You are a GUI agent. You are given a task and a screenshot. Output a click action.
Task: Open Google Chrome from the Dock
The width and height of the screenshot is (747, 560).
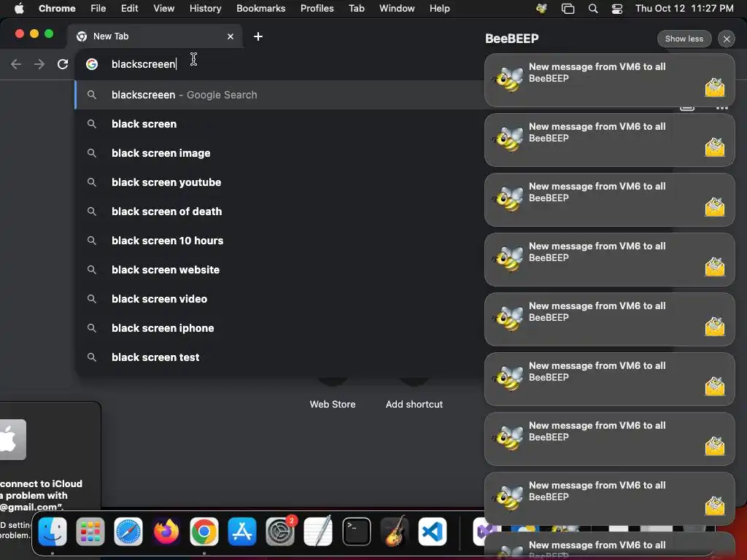204,532
